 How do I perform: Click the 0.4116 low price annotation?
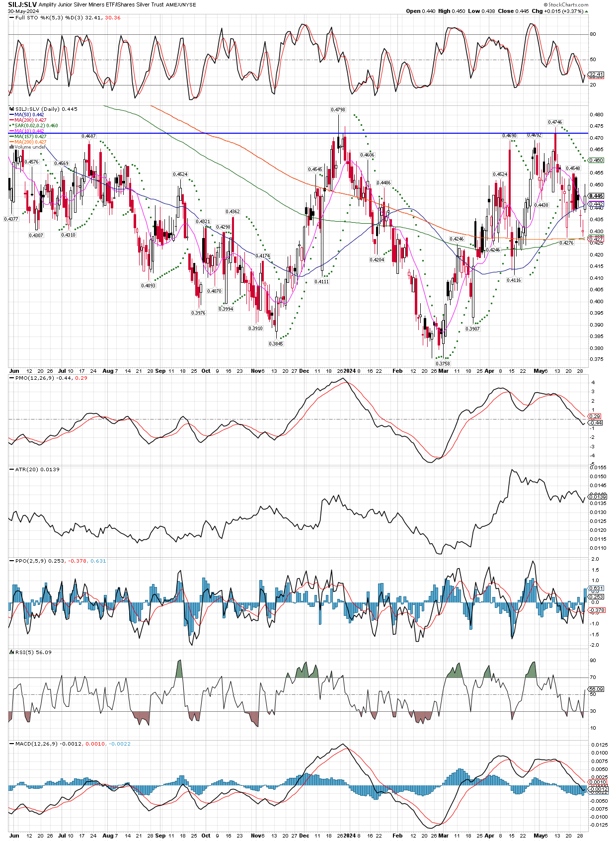[x=514, y=280]
